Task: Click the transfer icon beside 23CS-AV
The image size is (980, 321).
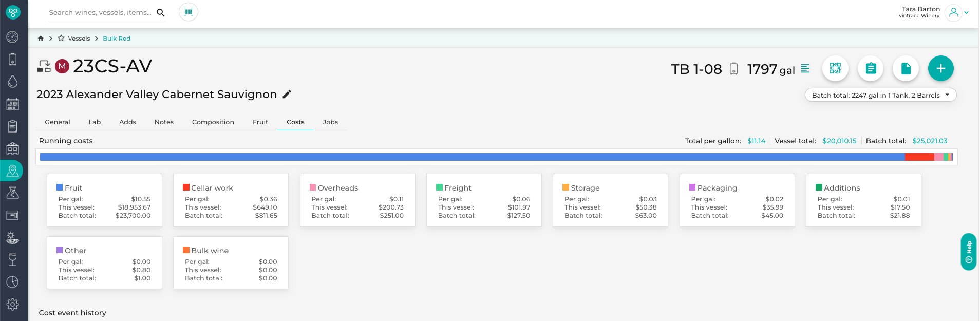Action: tap(44, 66)
